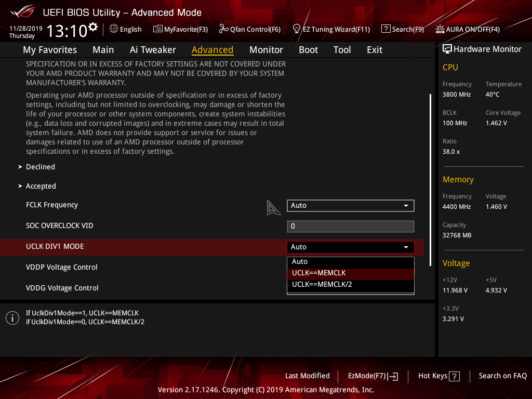Click Last Modified

point(308,376)
